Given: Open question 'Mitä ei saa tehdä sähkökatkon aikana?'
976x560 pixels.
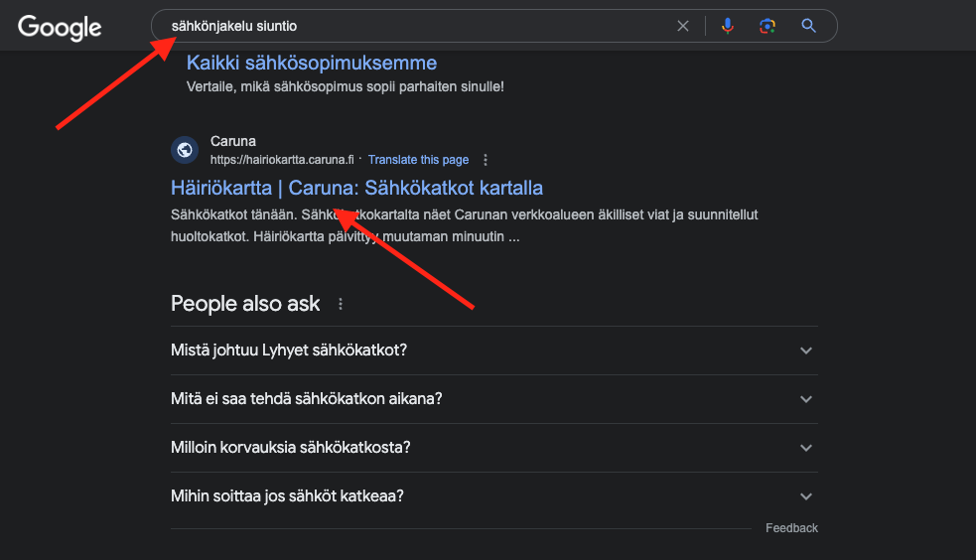Looking at the screenshot, I should point(307,398).
